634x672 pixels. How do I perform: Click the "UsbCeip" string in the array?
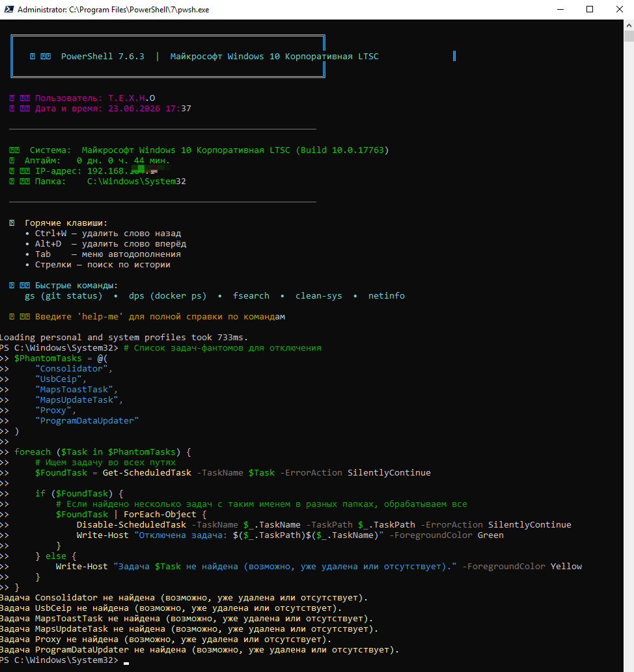[x=59, y=379]
